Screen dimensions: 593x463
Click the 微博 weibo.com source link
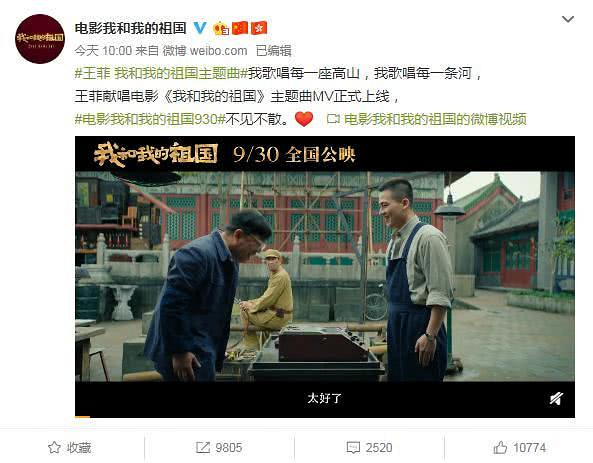(x=205, y=51)
